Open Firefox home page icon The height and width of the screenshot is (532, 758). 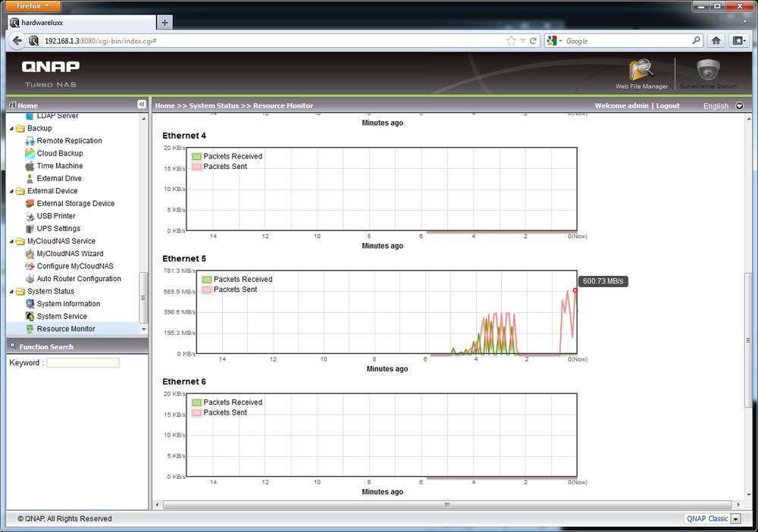pyautogui.click(x=716, y=41)
